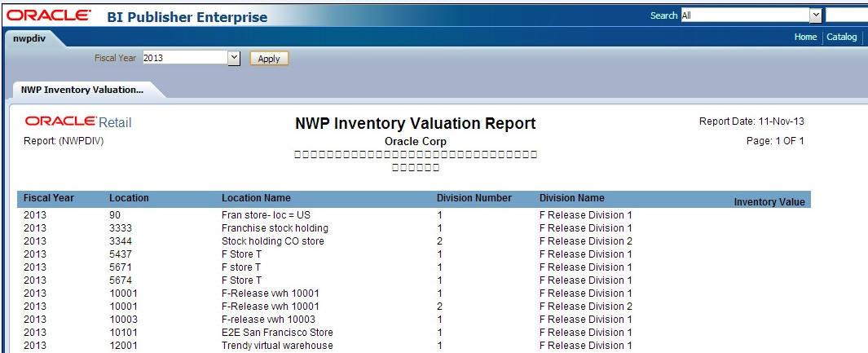The image size is (868, 353).
Task: Click the Division Number column header
Action: pos(474,198)
